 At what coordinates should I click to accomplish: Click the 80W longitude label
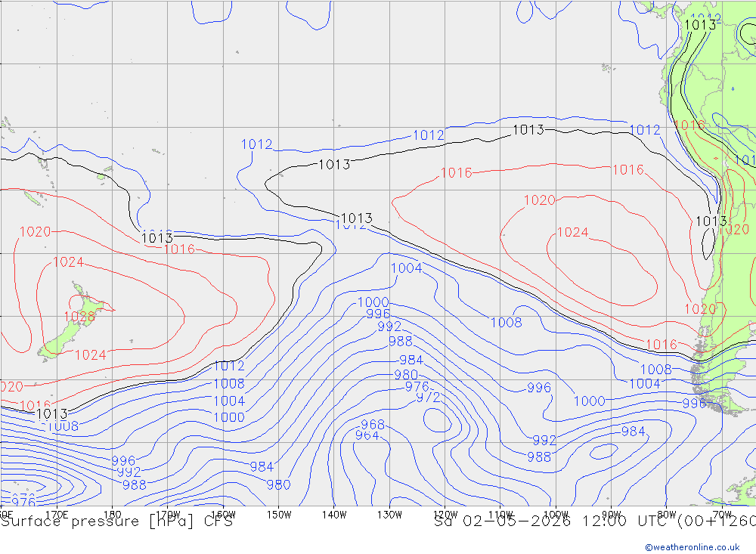tap(667, 515)
